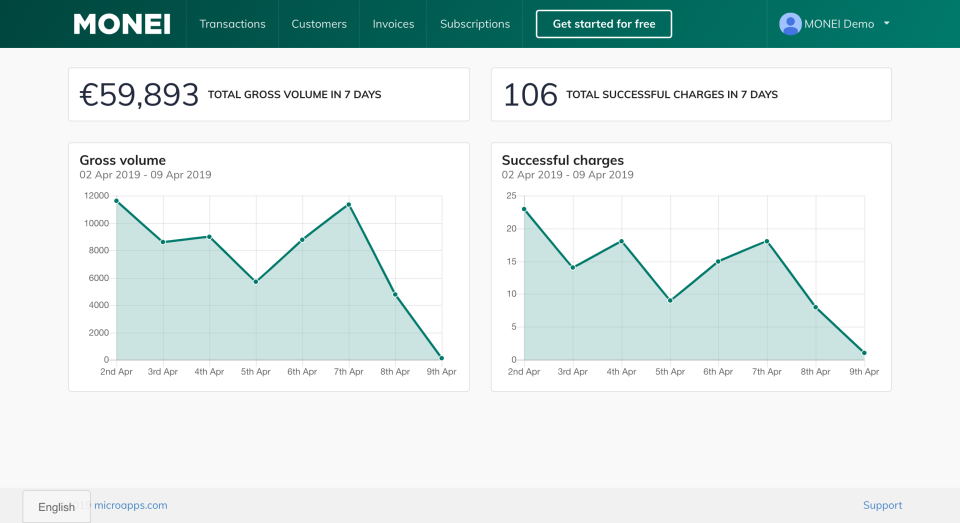Click the MONEI logo
The width and height of the screenshot is (960, 523).
tap(122, 24)
